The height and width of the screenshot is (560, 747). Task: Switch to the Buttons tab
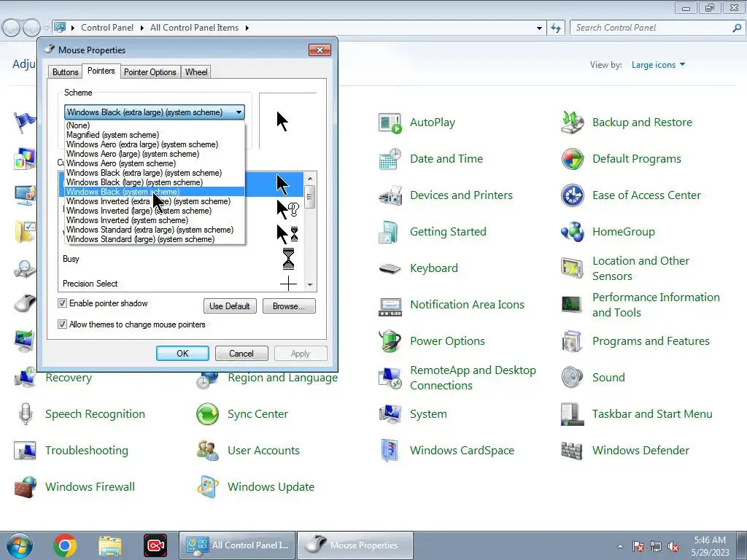click(65, 72)
